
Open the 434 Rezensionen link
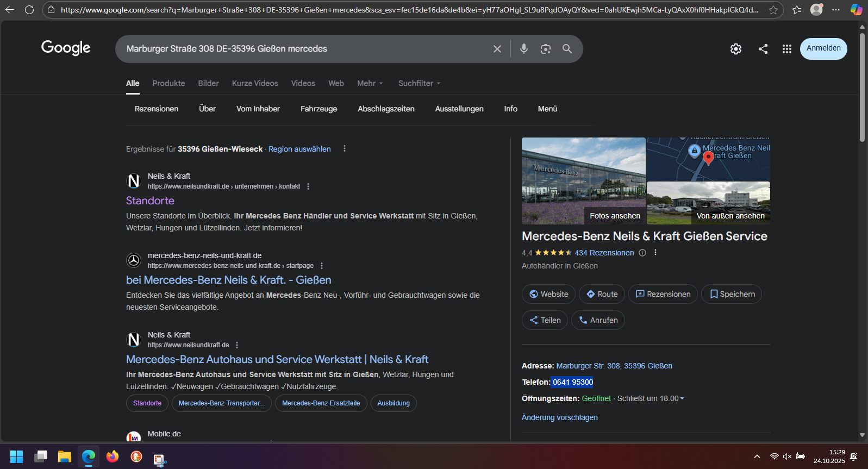pos(604,253)
